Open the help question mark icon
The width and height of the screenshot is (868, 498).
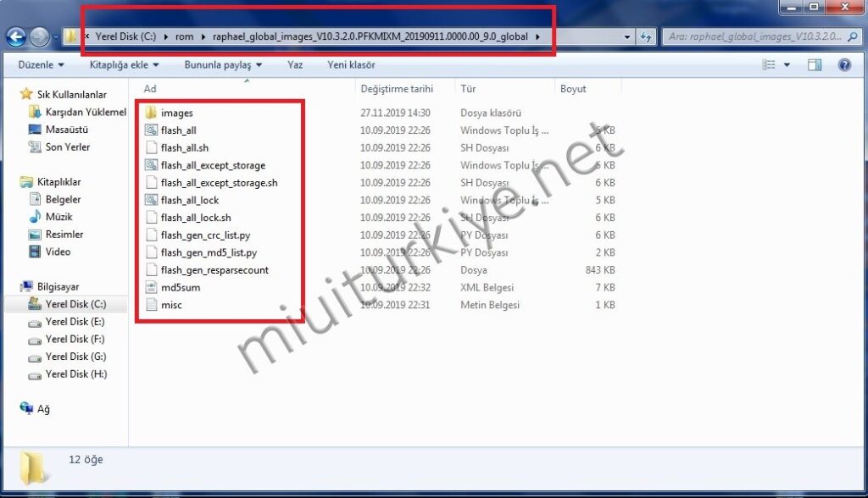point(844,65)
